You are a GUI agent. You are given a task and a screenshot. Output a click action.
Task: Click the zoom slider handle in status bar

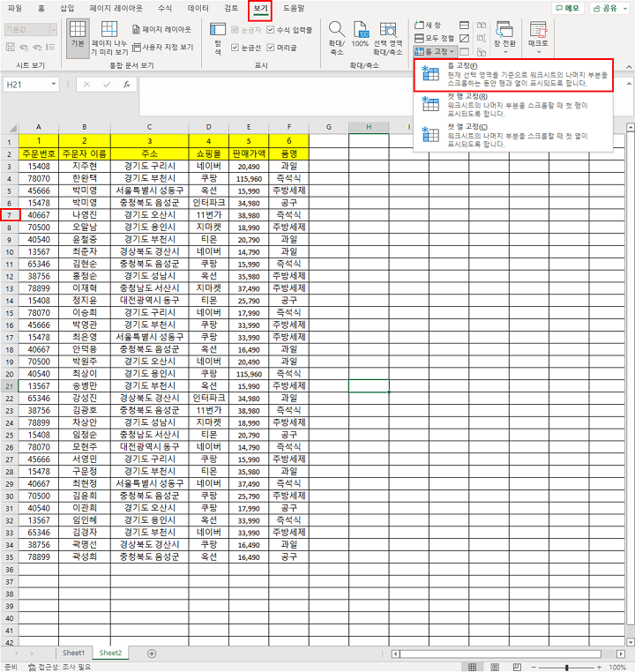[567, 668]
